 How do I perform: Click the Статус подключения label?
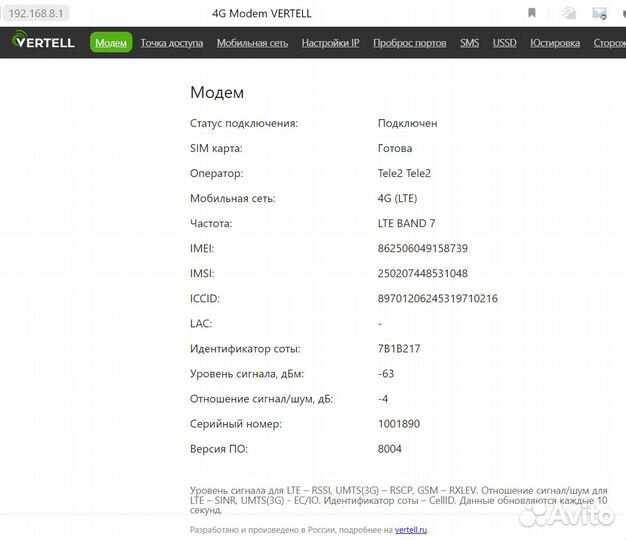[244, 123]
